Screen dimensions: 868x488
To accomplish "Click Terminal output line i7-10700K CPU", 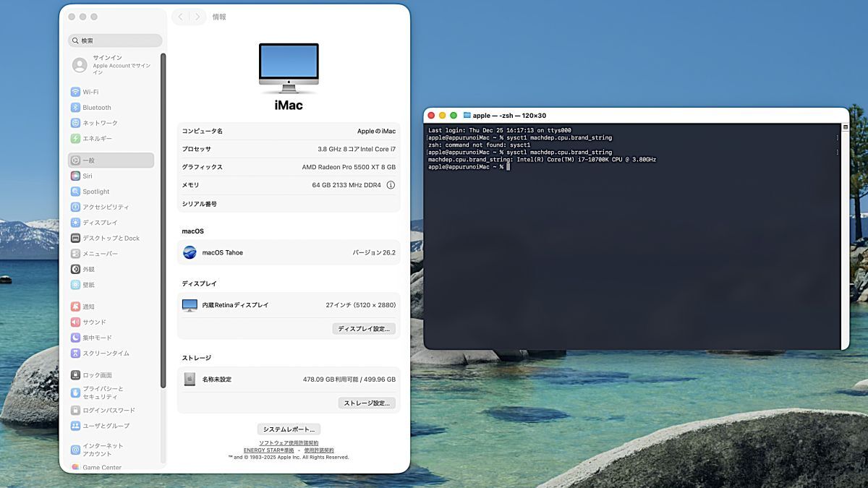I will [542, 159].
